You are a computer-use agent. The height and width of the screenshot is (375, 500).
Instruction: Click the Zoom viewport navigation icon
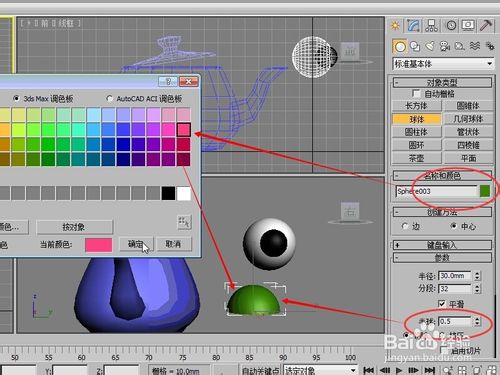[x=448, y=370]
